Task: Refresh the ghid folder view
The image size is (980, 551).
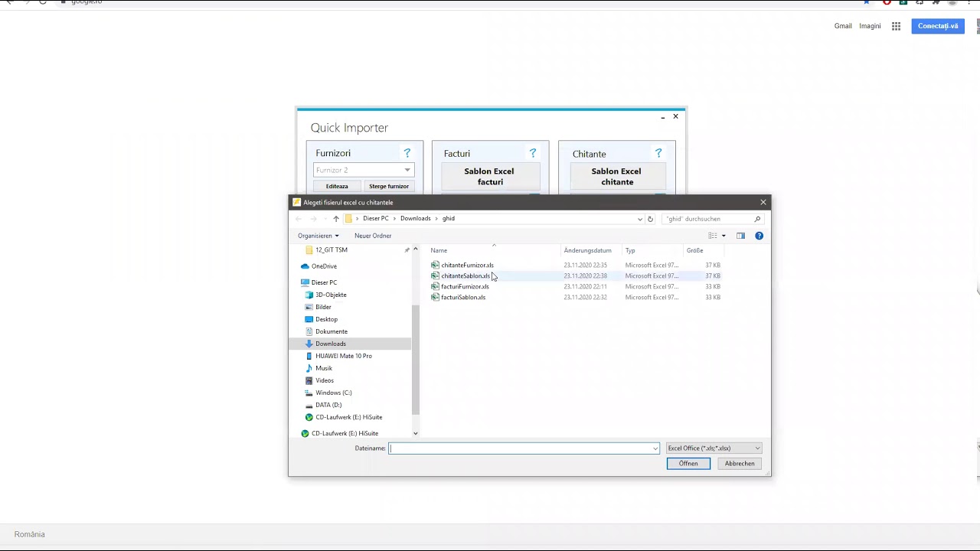Action: (650, 219)
